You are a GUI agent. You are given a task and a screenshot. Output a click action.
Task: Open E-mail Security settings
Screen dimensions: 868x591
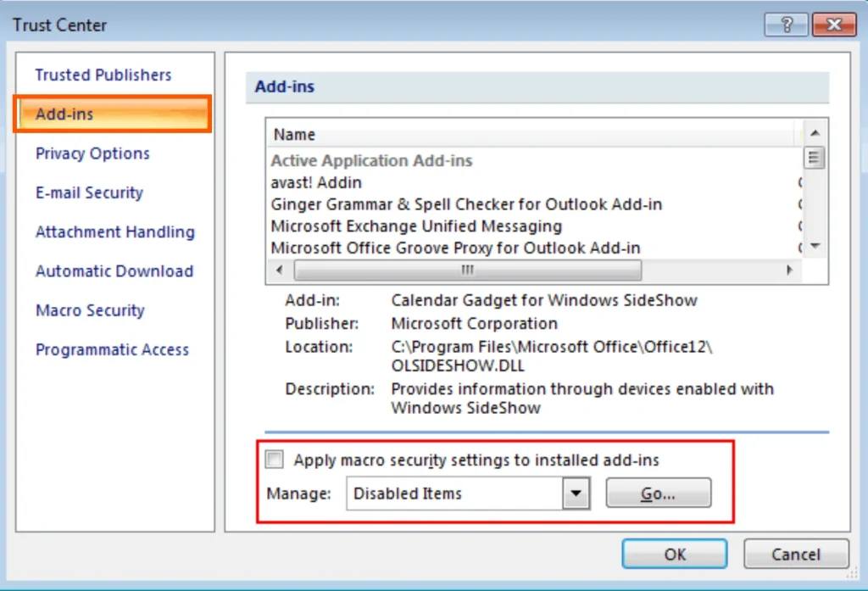[x=88, y=192]
